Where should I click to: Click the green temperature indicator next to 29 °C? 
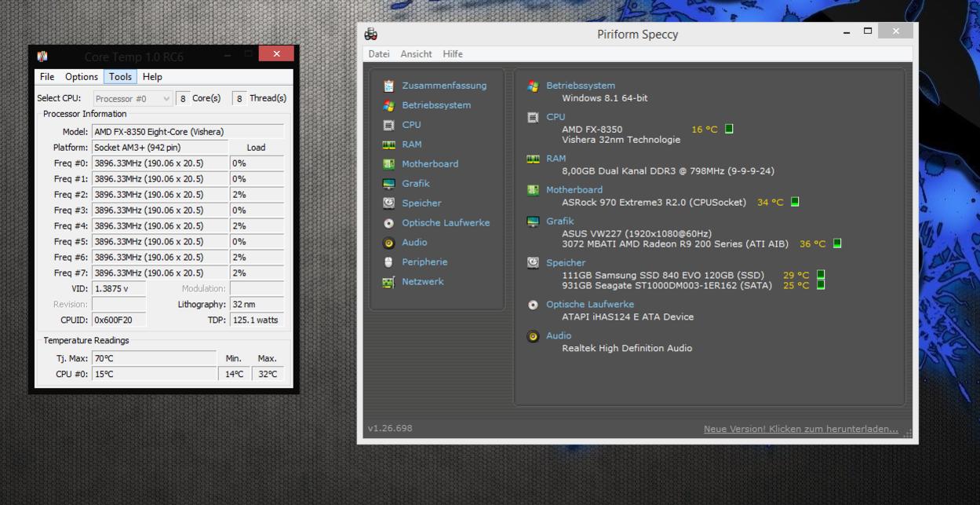pyautogui.click(x=821, y=275)
